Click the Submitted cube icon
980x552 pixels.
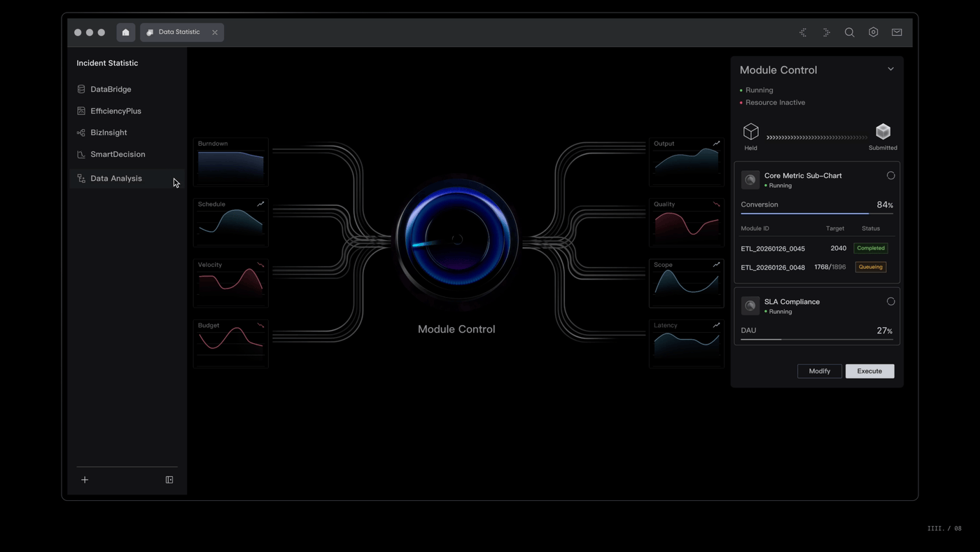[x=883, y=132]
